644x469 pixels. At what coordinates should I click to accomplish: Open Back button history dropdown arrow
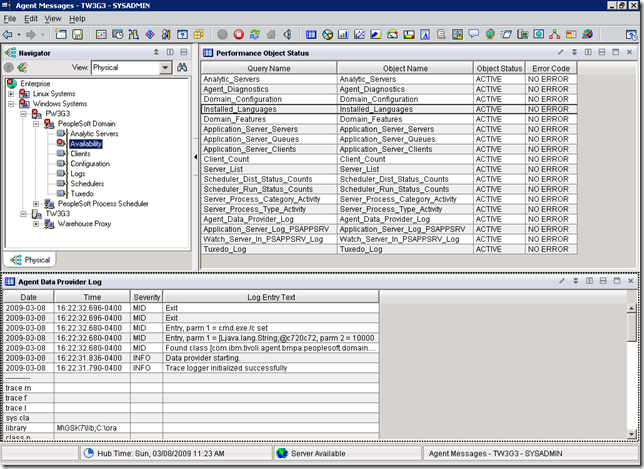19,34
